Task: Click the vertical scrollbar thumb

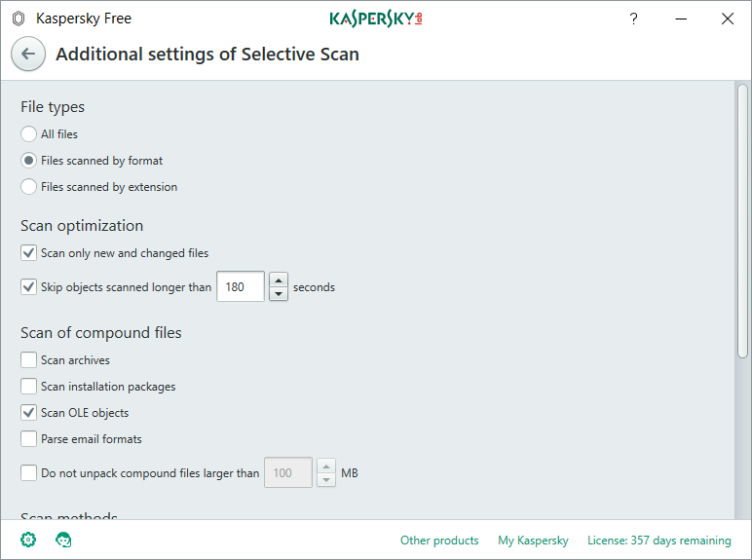Action: click(x=742, y=221)
